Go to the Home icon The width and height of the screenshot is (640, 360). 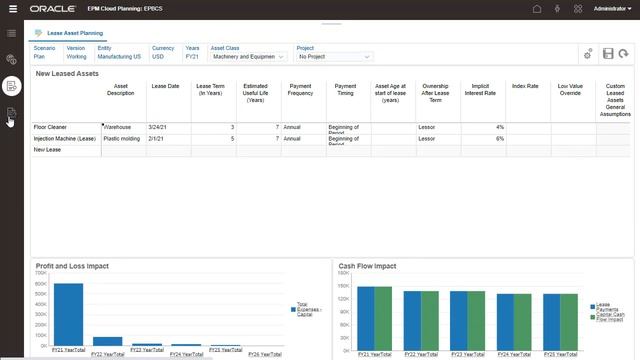pyautogui.click(x=537, y=9)
